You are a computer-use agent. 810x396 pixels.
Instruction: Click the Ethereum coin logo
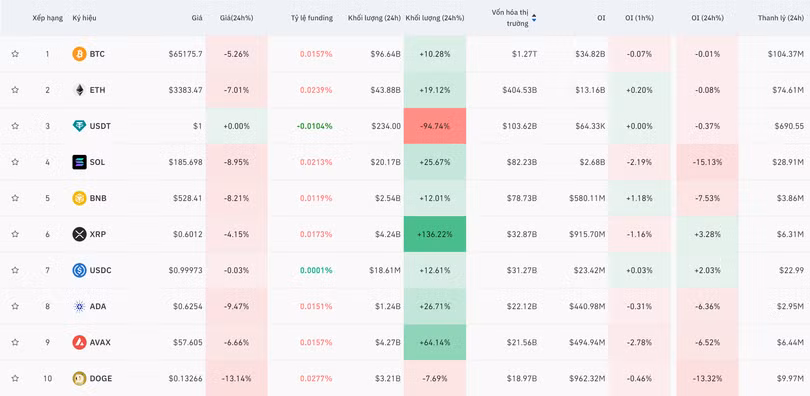pyautogui.click(x=79, y=90)
